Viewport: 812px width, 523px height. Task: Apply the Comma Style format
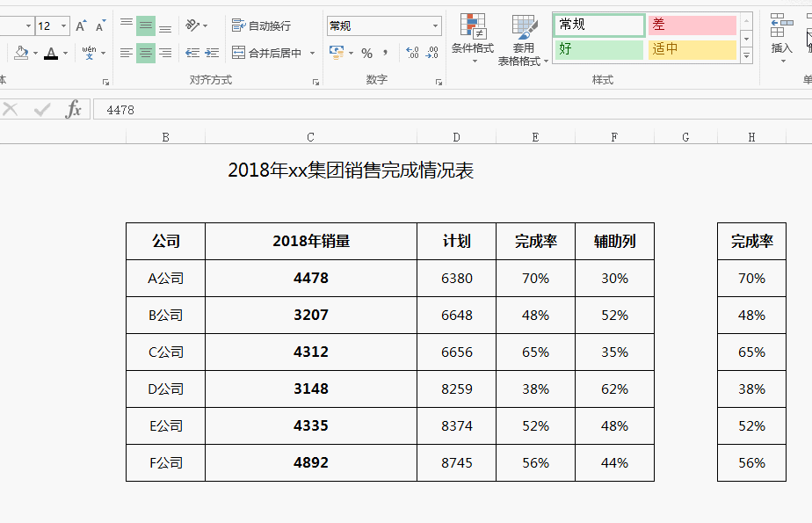(x=385, y=53)
